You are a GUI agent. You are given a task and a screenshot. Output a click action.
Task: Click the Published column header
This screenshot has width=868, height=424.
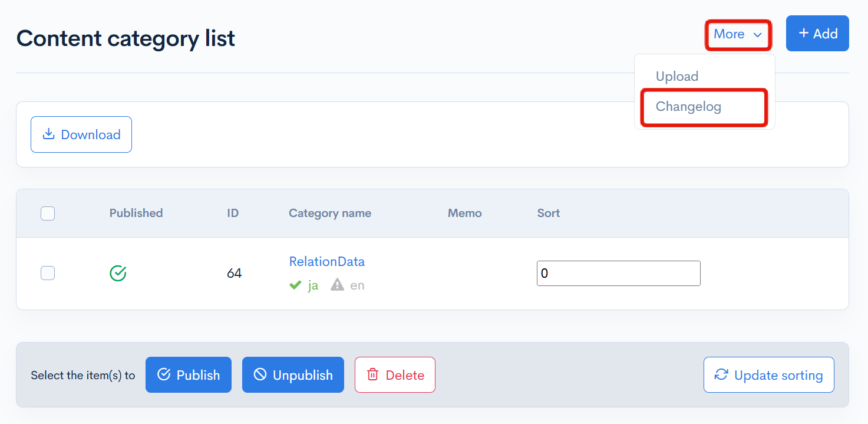click(x=136, y=213)
